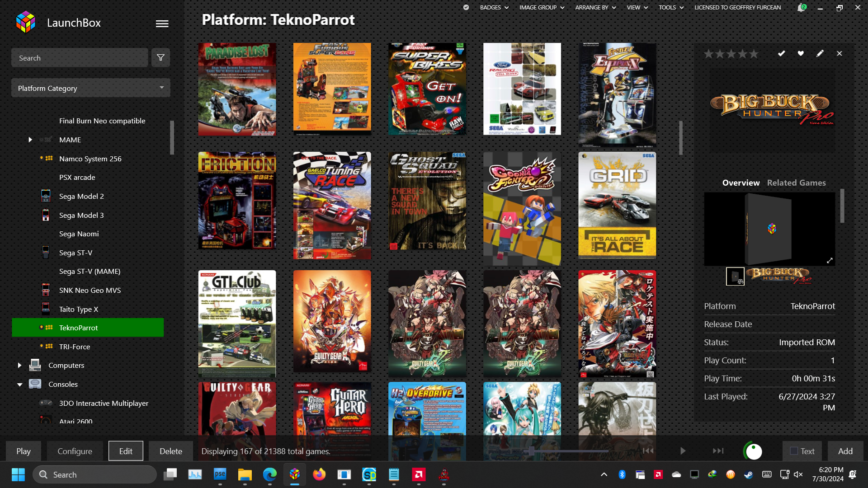Viewport: 868px width, 488px height.
Task: Play music with the play button
Action: coord(683,450)
